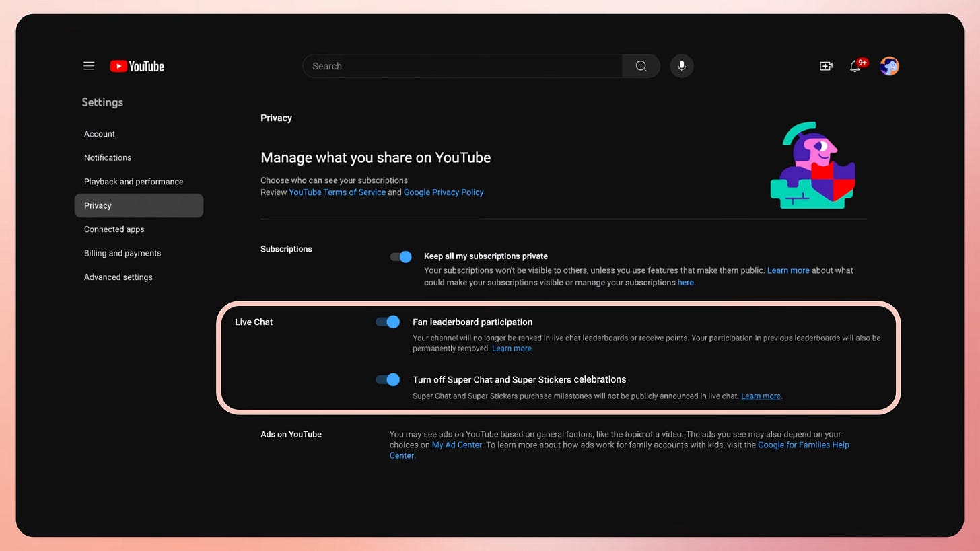
Task: Open the My Ad Center link
Action: (x=457, y=445)
